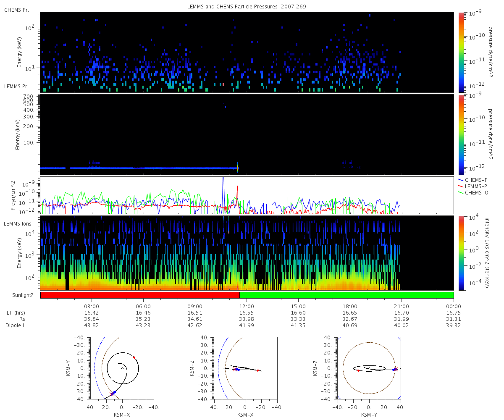Click the LEMMS Ions panel label
The image size is (504, 420).
18,223
